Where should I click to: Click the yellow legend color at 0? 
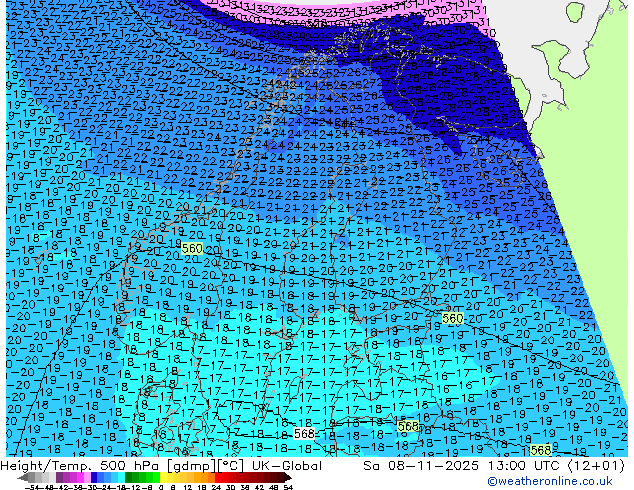click(163, 478)
